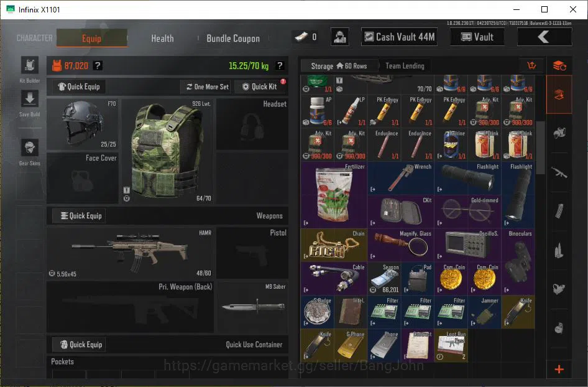Select the Season Token stack 66,201
Image resolution: width=588 pixels, height=387 pixels.
[x=384, y=279]
